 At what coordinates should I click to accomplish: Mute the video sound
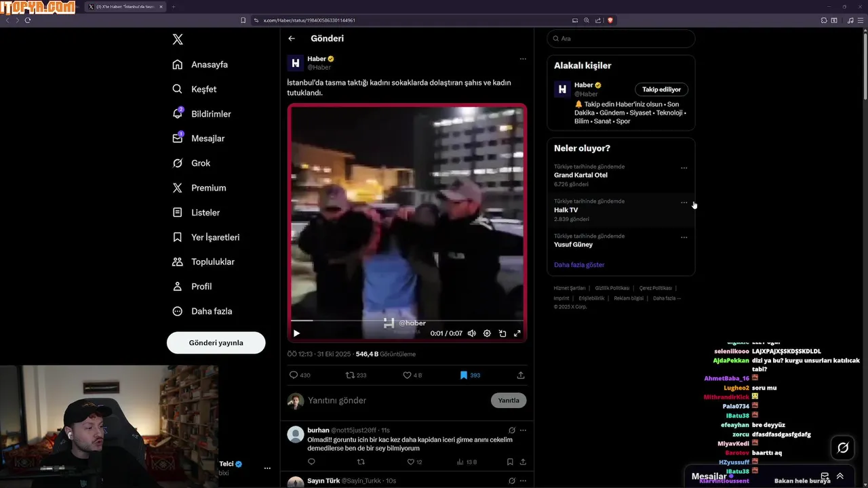point(472,333)
